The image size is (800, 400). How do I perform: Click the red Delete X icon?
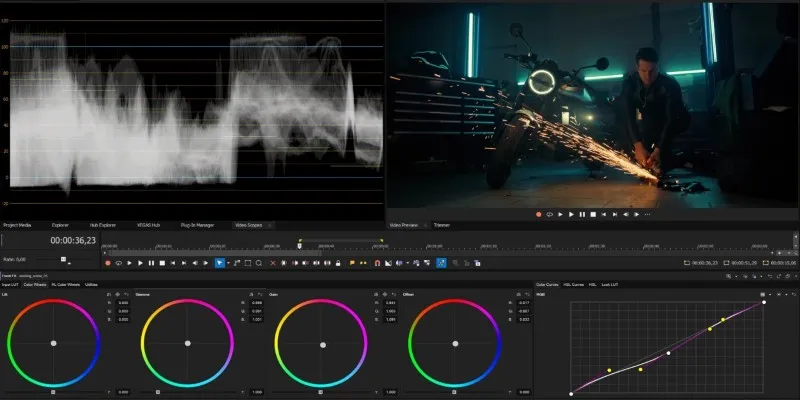point(273,263)
